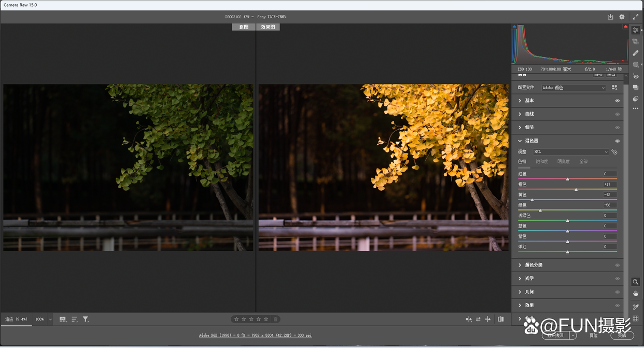
Task: Toggle full screen mode icon
Action: click(x=636, y=17)
